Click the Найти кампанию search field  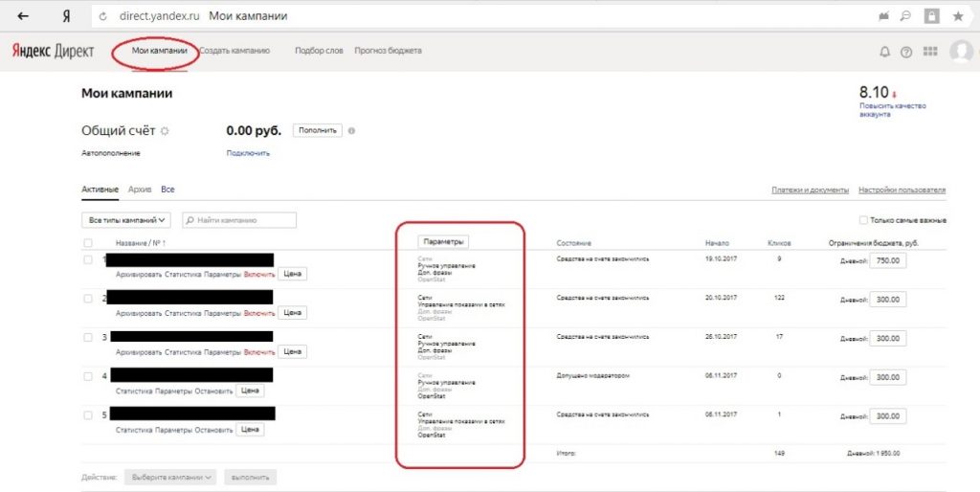point(239,220)
